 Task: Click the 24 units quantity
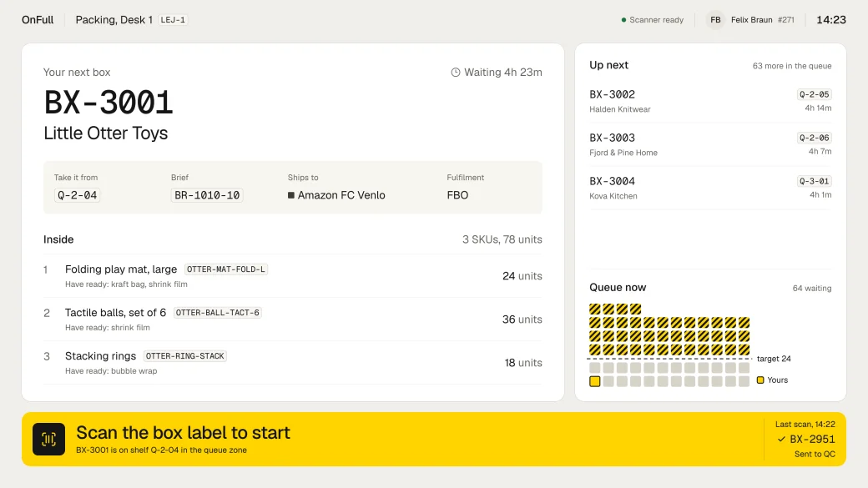tap(522, 276)
